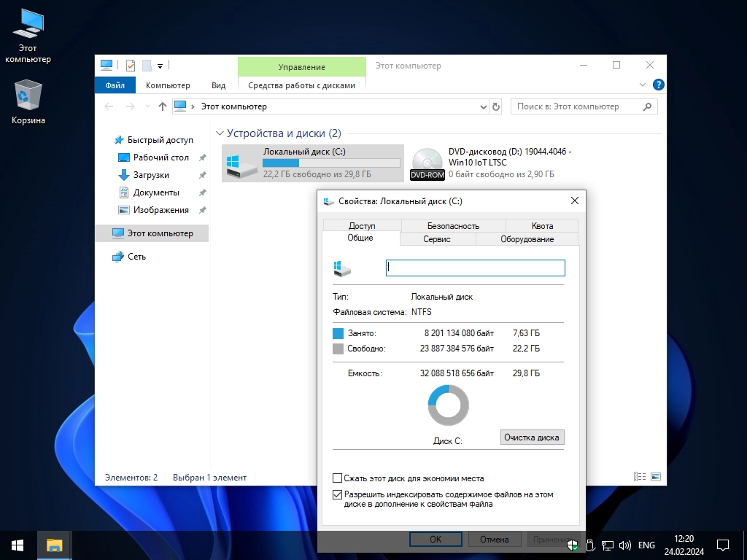Expand the ribbon with the chevron
The width and height of the screenshot is (747, 560).
(642, 85)
